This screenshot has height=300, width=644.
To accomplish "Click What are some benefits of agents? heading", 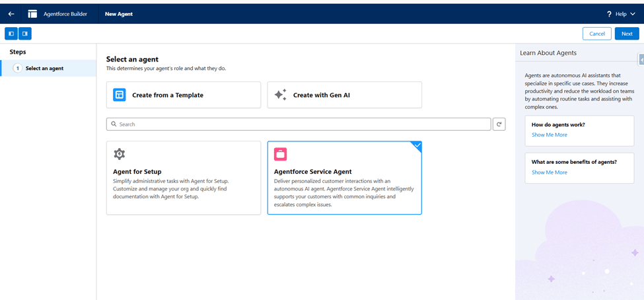I will (x=574, y=162).
